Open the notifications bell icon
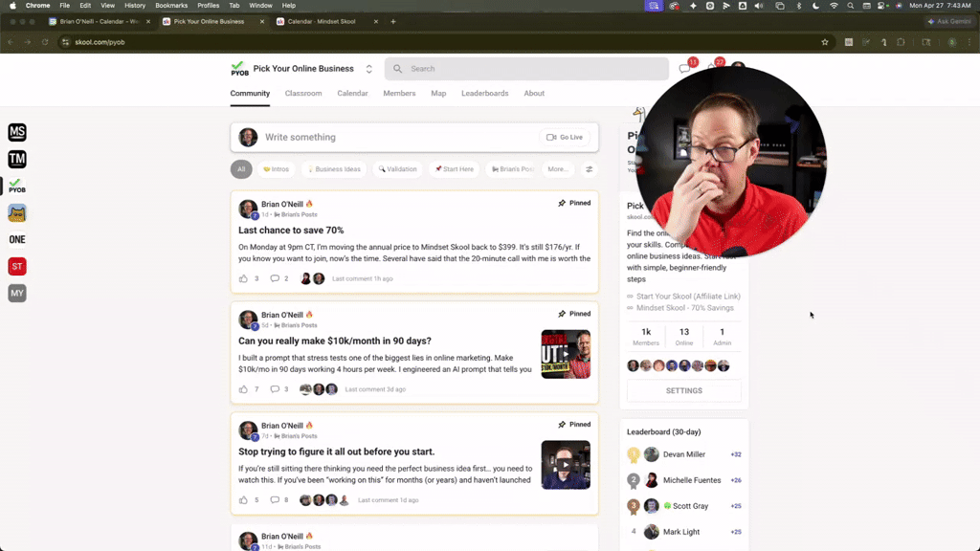980x551 pixels. pos(712,68)
